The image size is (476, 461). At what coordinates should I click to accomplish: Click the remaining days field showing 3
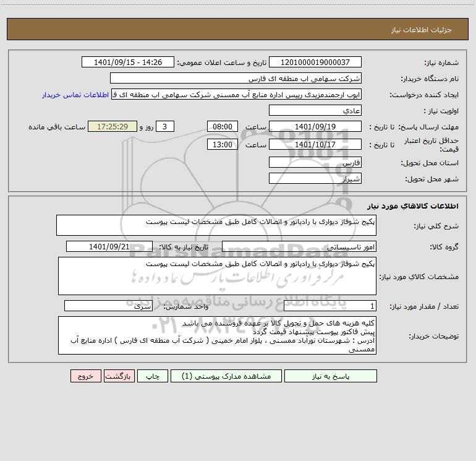click(x=165, y=126)
